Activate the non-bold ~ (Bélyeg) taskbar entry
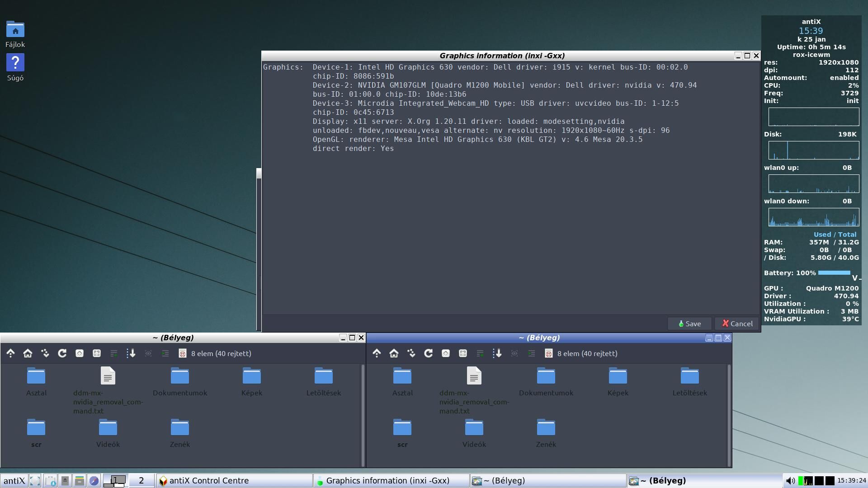 click(x=548, y=481)
